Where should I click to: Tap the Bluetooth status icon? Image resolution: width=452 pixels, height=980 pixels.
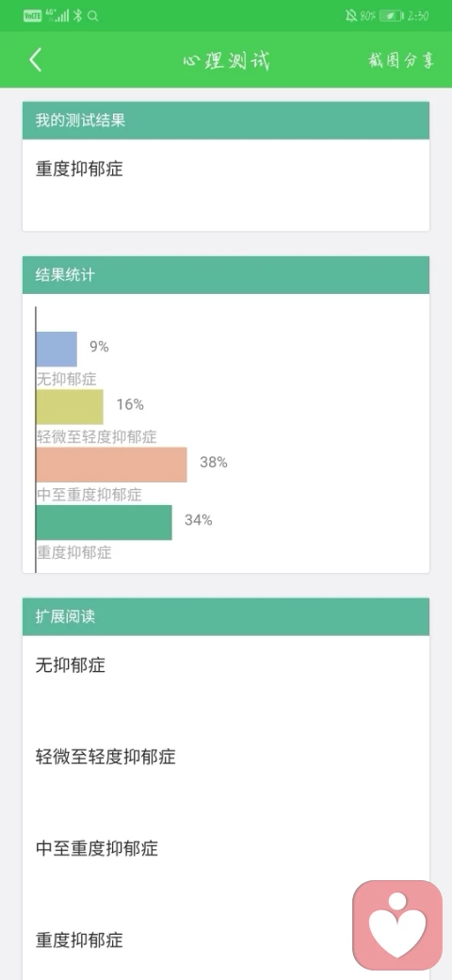[78, 16]
